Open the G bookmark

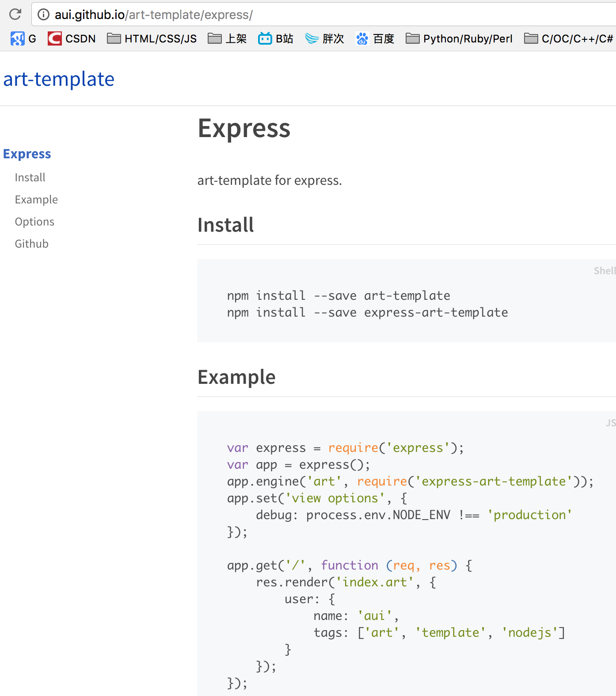click(23, 39)
